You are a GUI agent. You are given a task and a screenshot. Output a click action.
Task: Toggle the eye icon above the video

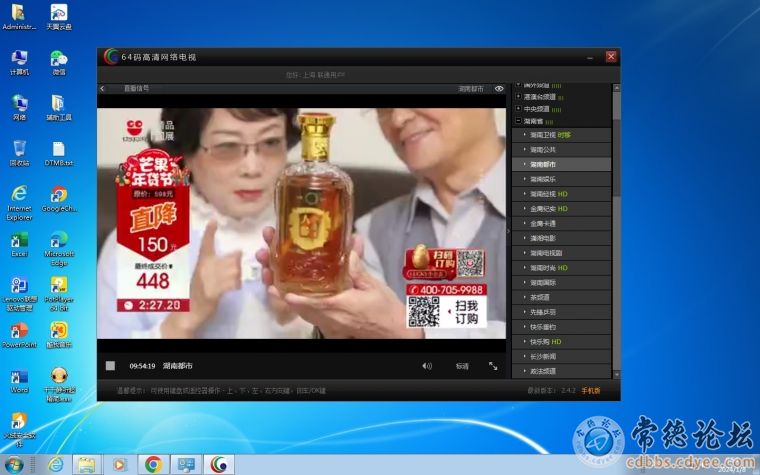tap(499, 89)
